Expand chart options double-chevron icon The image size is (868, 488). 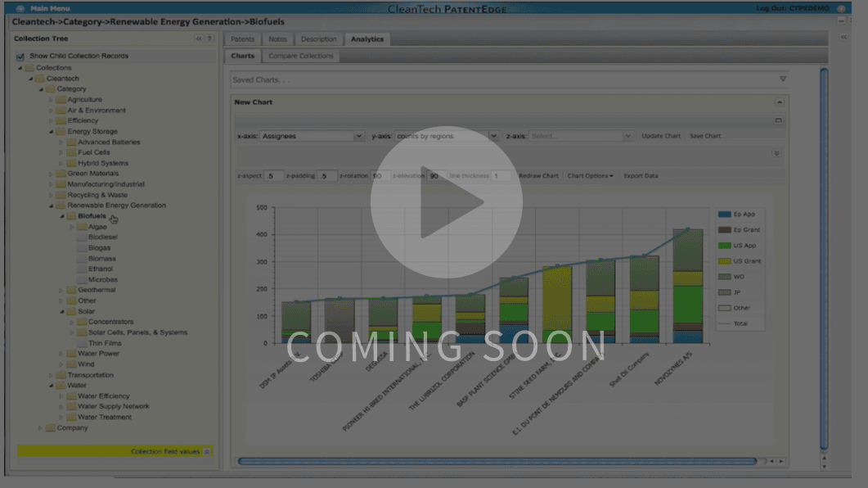point(776,153)
